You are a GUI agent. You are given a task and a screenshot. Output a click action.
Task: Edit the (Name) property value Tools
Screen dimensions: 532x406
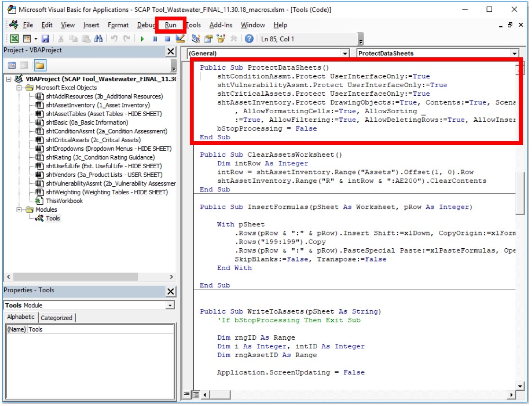[x=100, y=329]
